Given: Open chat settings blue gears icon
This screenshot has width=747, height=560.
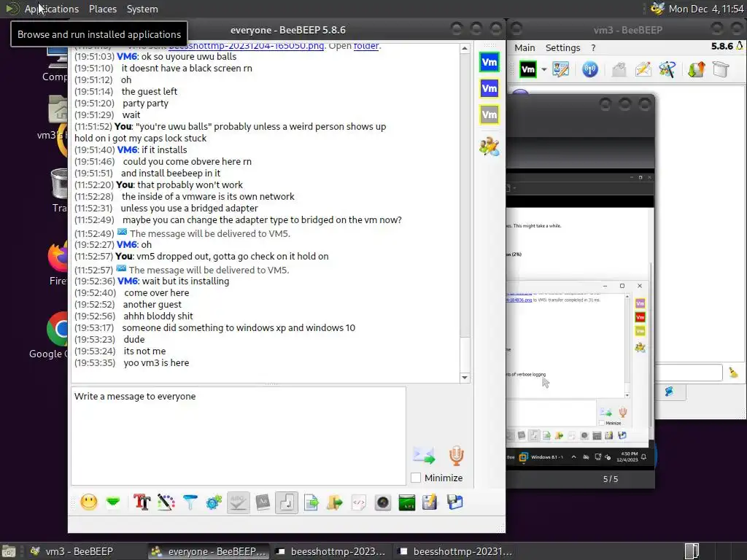Looking at the screenshot, I should 214,502.
